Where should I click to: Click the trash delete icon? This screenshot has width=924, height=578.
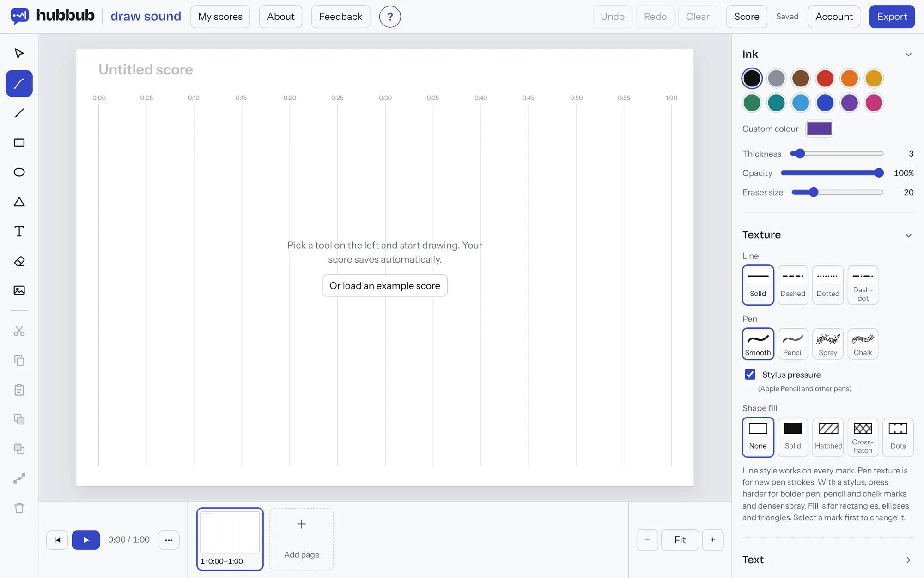point(19,508)
